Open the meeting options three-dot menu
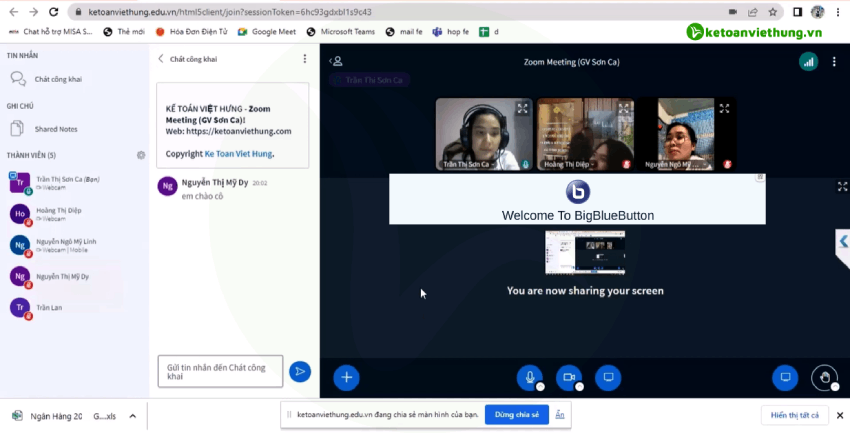This screenshot has height=433, width=850. point(834,61)
